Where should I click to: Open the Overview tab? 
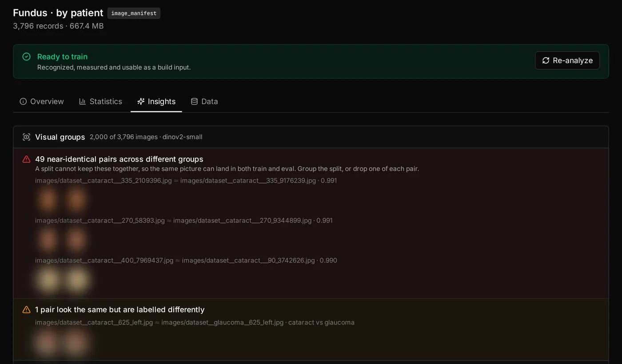(x=42, y=101)
